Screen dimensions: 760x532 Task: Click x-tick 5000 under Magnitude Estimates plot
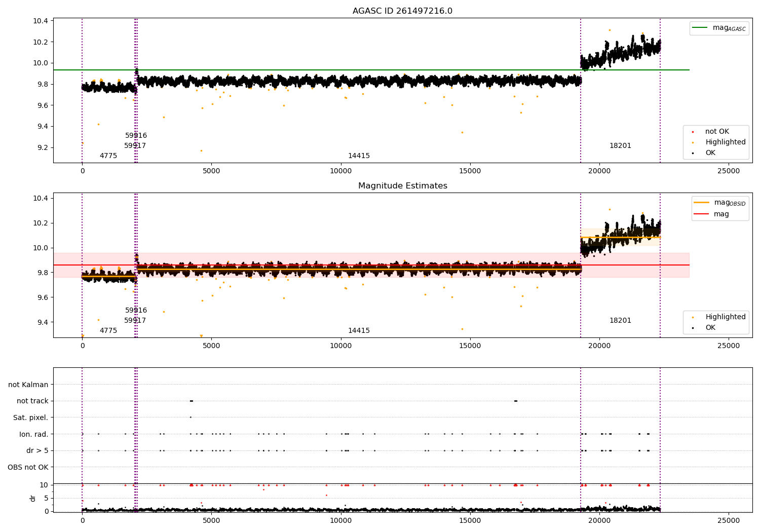click(x=211, y=346)
